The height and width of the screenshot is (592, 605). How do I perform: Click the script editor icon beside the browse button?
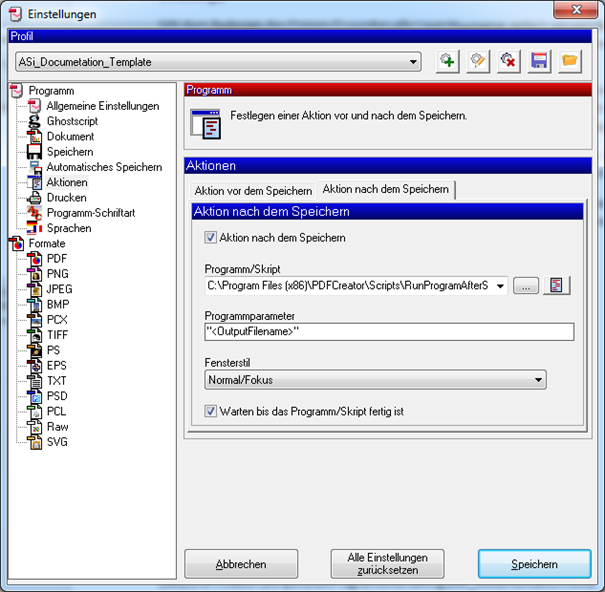pos(557,286)
